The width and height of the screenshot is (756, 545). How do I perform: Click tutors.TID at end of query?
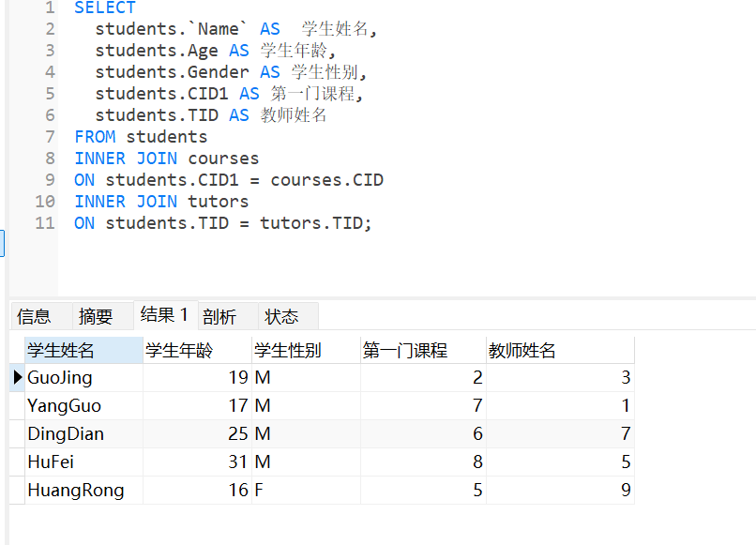[311, 223]
